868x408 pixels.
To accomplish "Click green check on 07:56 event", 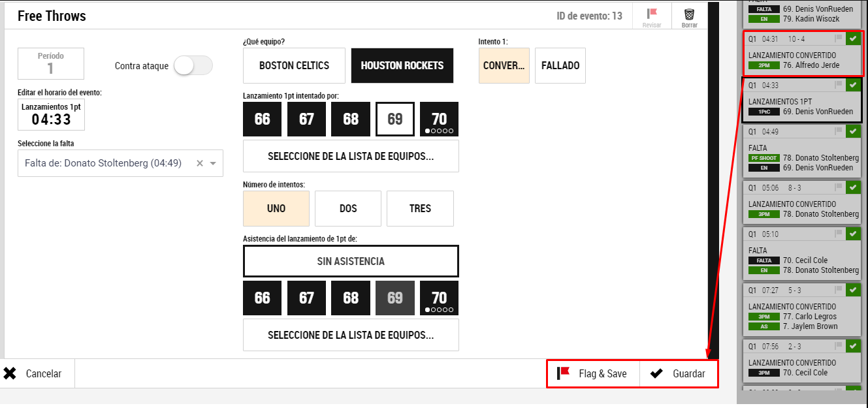I will (x=853, y=346).
